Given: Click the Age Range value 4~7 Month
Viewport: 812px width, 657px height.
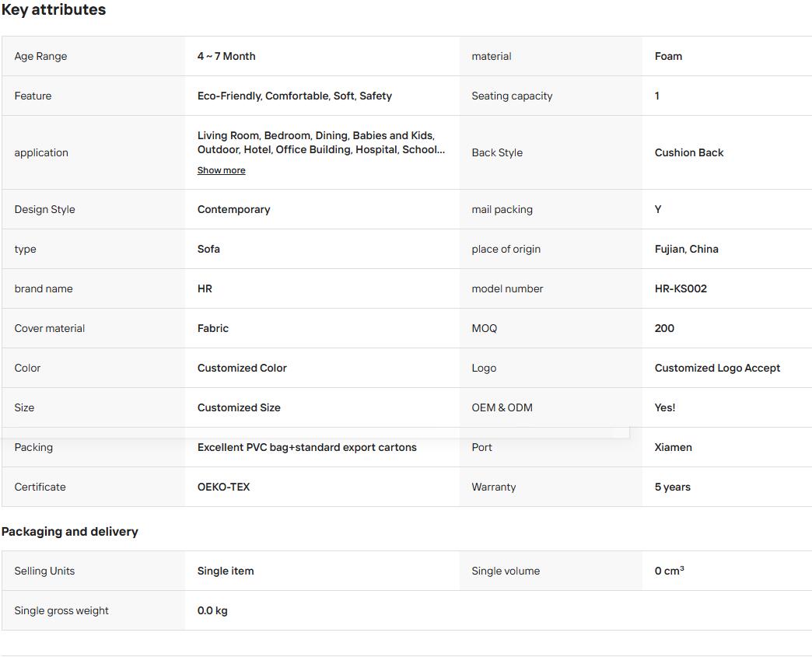Looking at the screenshot, I should 226,56.
